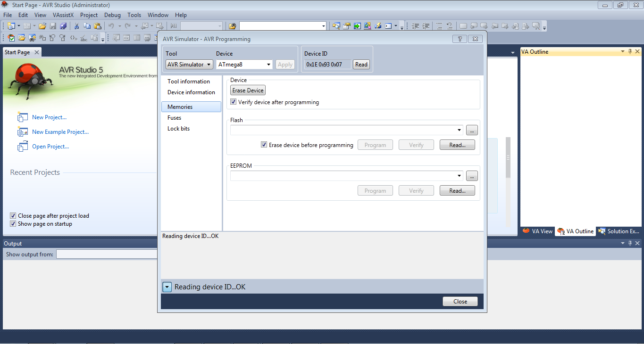This screenshot has height=344, width=644.
Task: Click the Show output from field
Action: [107, 254]
